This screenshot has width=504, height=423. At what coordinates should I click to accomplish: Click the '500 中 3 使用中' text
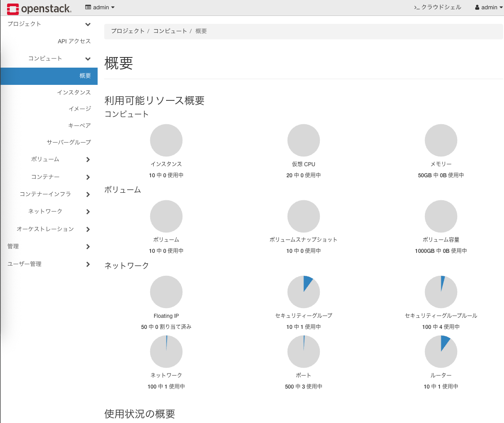tap(303, 387)
